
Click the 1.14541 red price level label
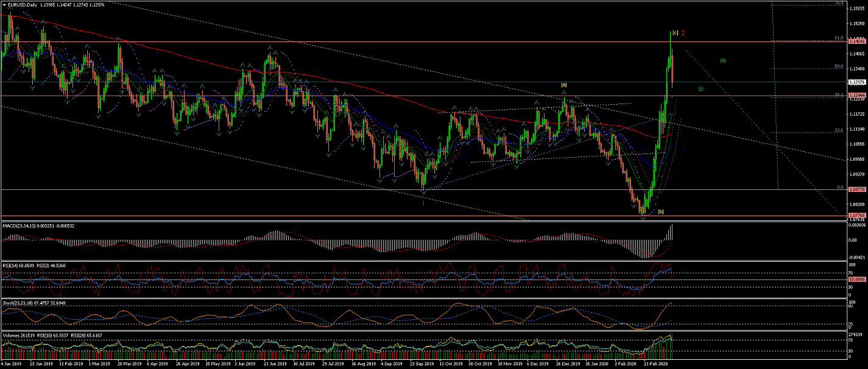(x=856, y=42)
